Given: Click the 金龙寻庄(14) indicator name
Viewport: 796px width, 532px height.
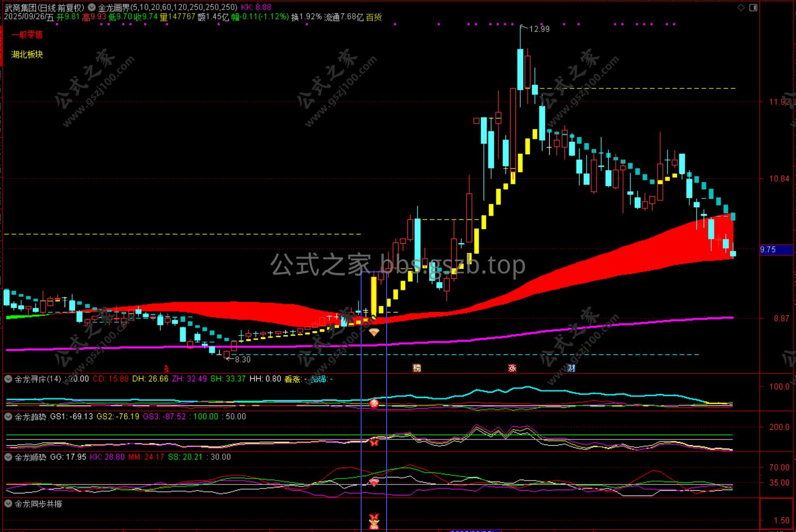Looking at the screenshot, I should [38, 379].
